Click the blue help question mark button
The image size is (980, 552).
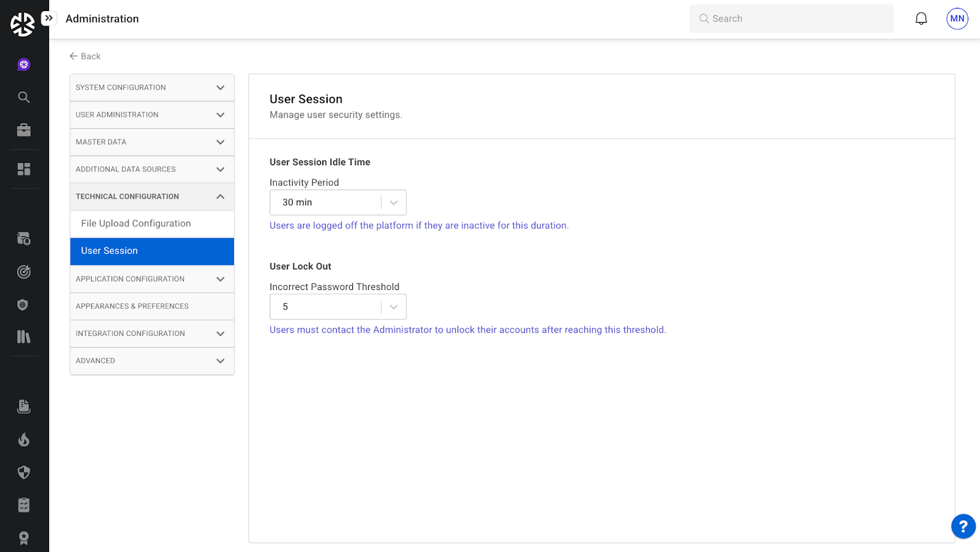click(x=963, y=526)
